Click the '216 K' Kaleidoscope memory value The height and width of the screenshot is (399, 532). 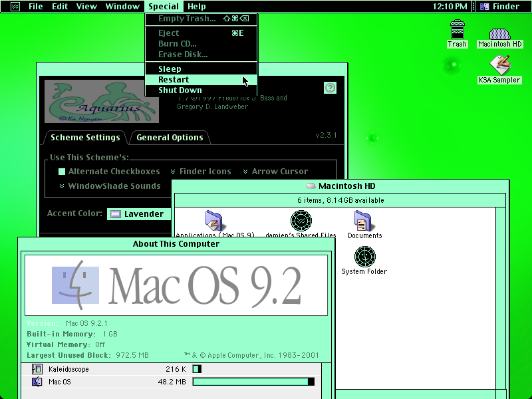176,369
